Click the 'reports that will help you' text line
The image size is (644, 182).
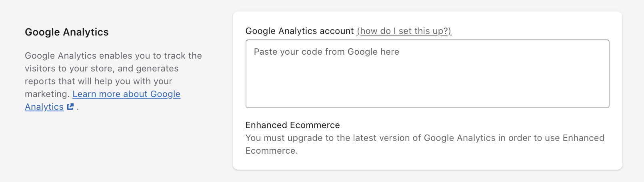tap(98, 81)
